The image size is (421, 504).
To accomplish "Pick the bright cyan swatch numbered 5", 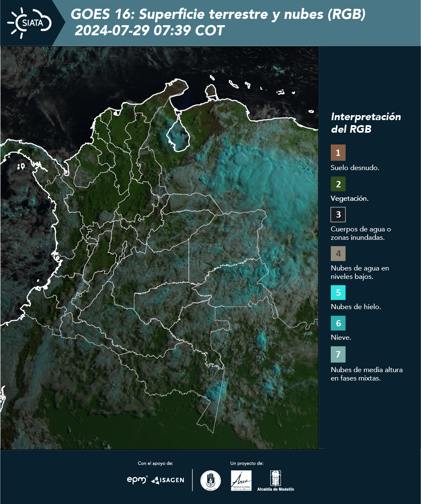I will [338, 292].
